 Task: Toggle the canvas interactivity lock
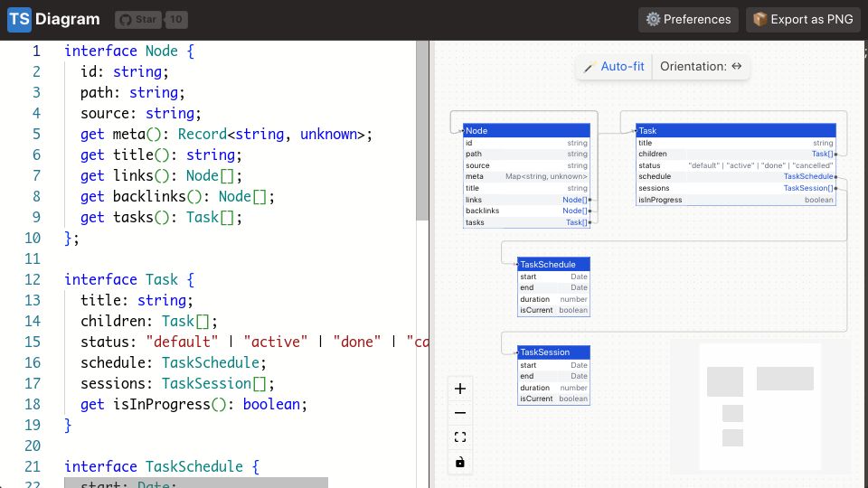pyautogui.click(x=460, y=462)
